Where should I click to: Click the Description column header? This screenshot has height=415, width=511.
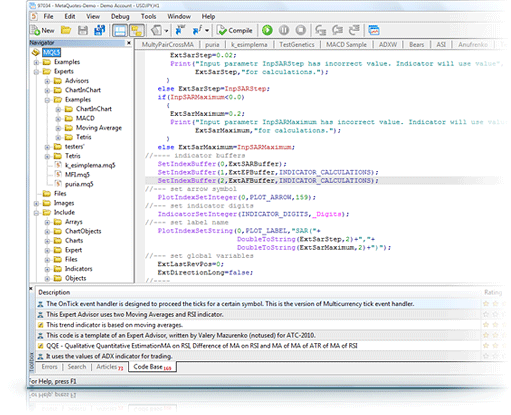pyautogui.click(x=54, y=292)
